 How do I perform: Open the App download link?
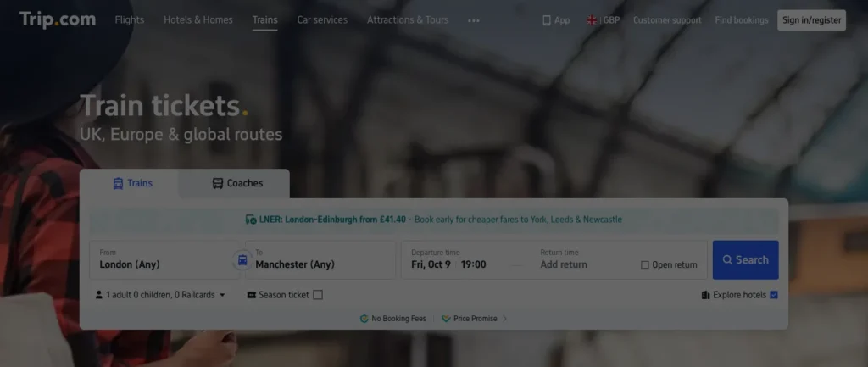[556, 20]
